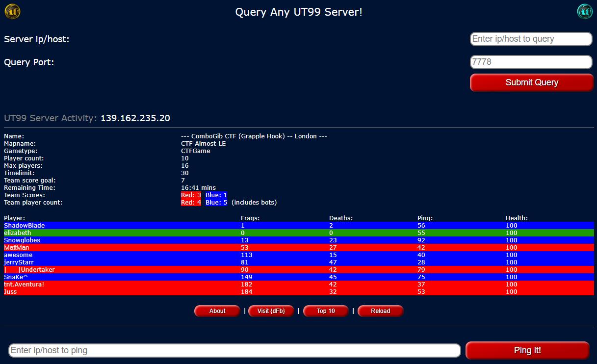Open the Top 10 list button
This screenshot has width=597, height=364.
pos(326,311)
